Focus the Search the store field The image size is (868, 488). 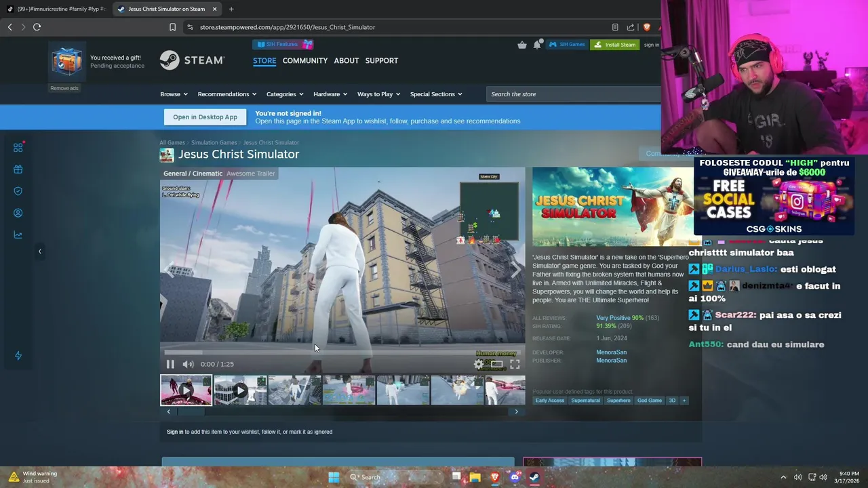tap(573, 94)
